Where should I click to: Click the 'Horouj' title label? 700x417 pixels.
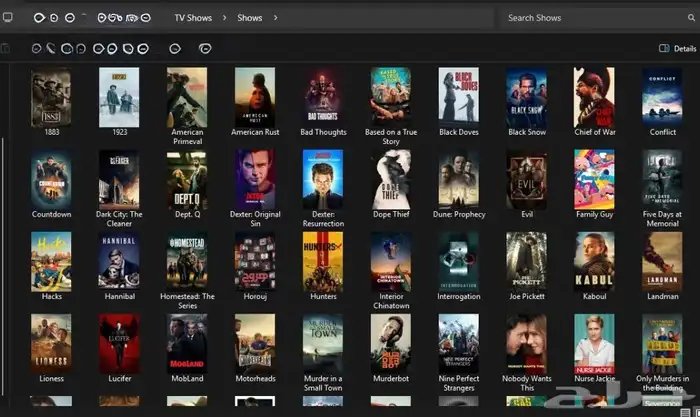tap(255, 297)
